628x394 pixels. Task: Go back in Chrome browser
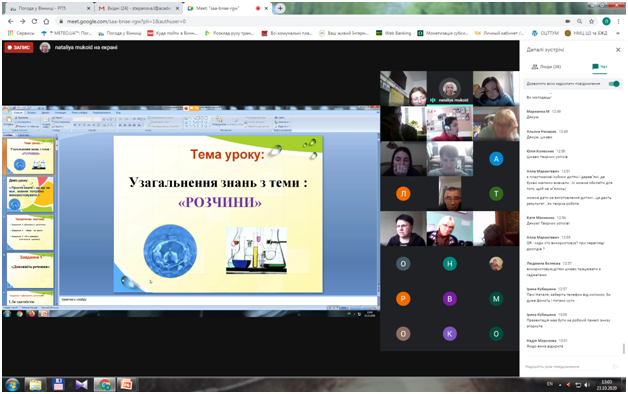pyautogui.click(x=10, y=22)
